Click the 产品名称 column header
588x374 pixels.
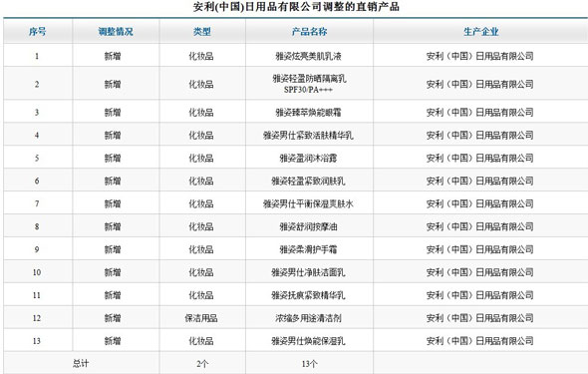[x=309, y=32]
